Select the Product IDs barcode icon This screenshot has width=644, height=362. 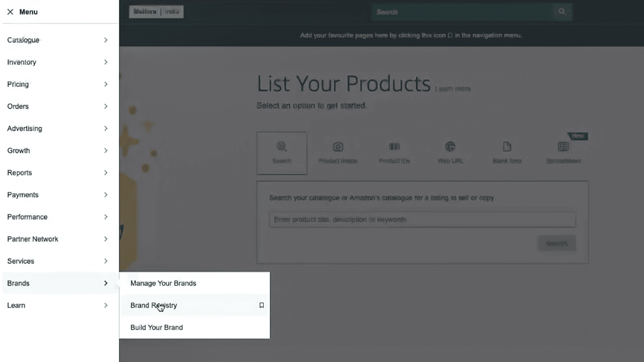pyautogui.click(x=394, y=147)
